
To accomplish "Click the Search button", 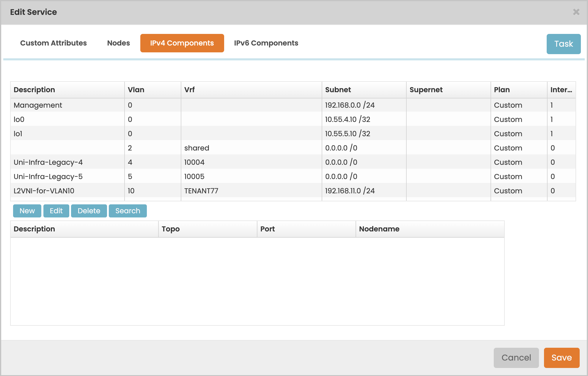I will pyautogui.click(x=128, y=211).
